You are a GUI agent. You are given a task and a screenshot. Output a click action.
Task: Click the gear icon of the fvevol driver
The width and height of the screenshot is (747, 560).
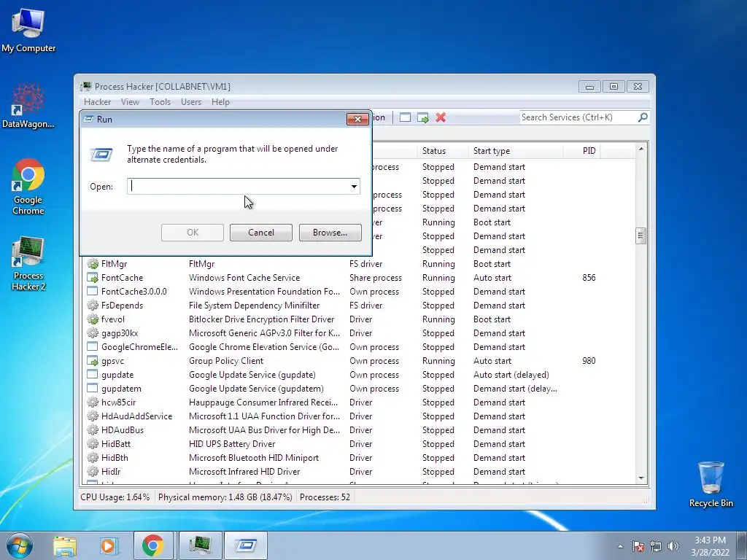coord(93,319)
